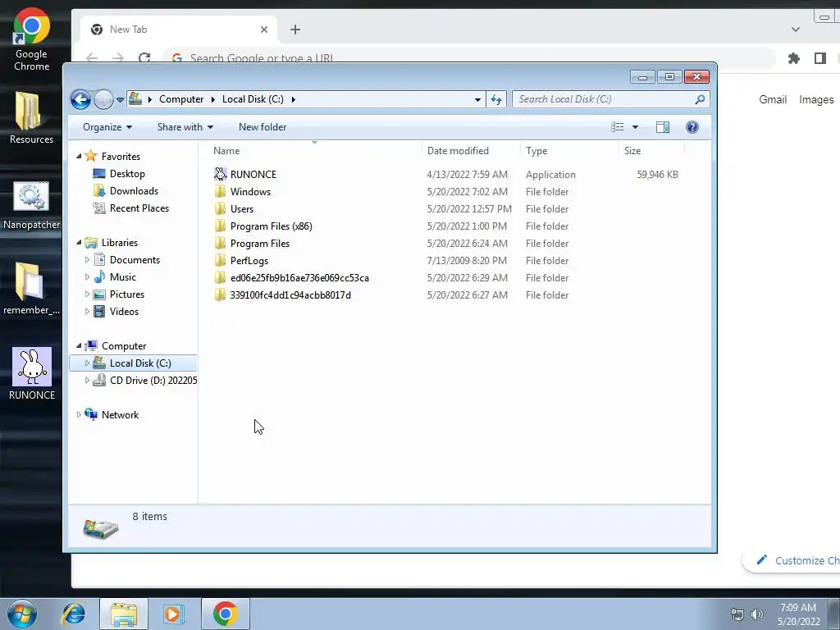Open Organize dropdown menu
Screen dimensions: 840x630
pyautogui.click(x=107, y=127)
